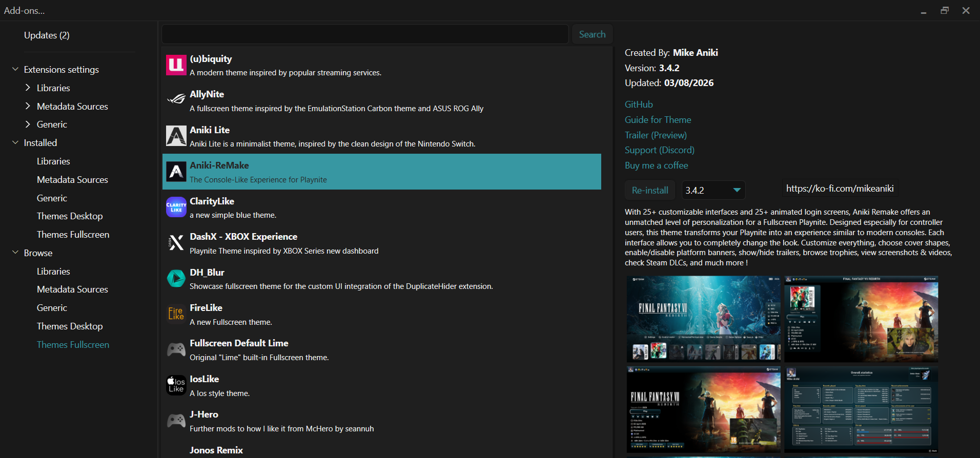Select Themes Fullscreen under Browse
Viewport: 980px width, 458px height.
(73, 345)
